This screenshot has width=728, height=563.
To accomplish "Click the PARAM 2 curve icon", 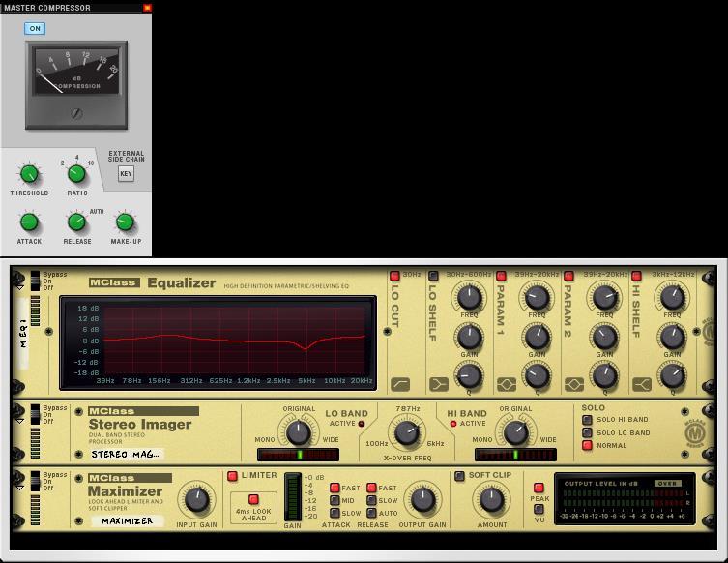I will click(574, 384).
